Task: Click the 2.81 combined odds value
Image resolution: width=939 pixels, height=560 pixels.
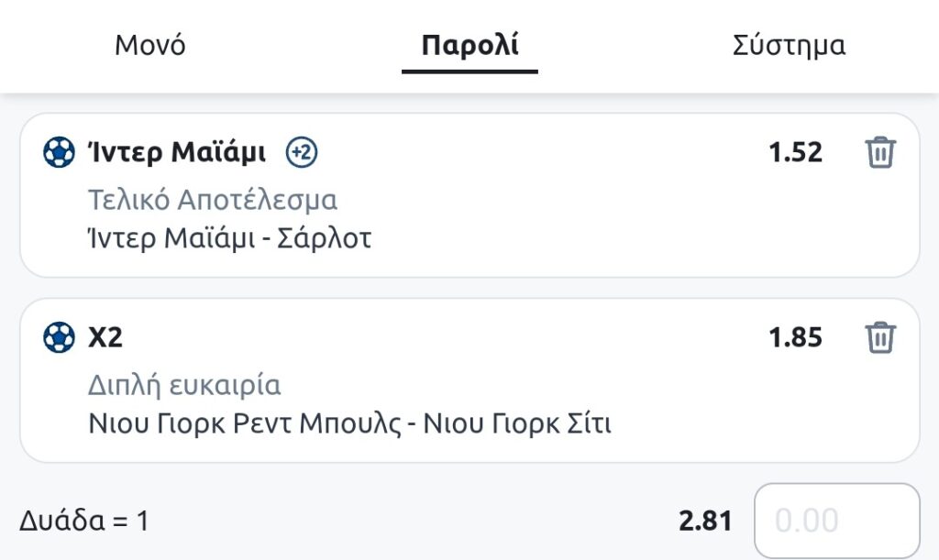Action: tap(705, 522)
